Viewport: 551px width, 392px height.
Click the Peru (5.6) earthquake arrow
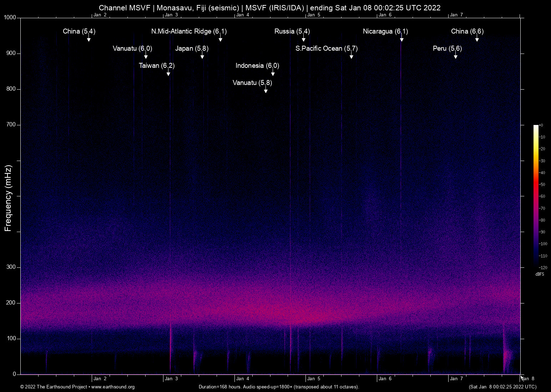(x=455, y=56)
